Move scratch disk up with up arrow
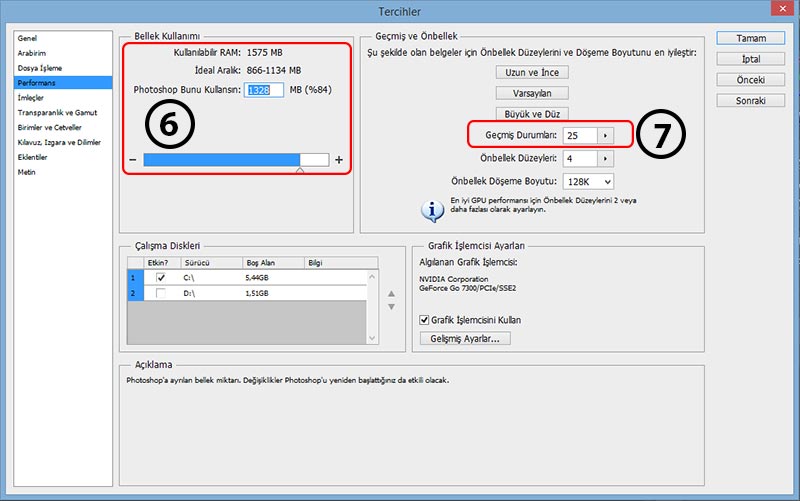The height and width of the screenshot is (501, 800). (391, 294)
